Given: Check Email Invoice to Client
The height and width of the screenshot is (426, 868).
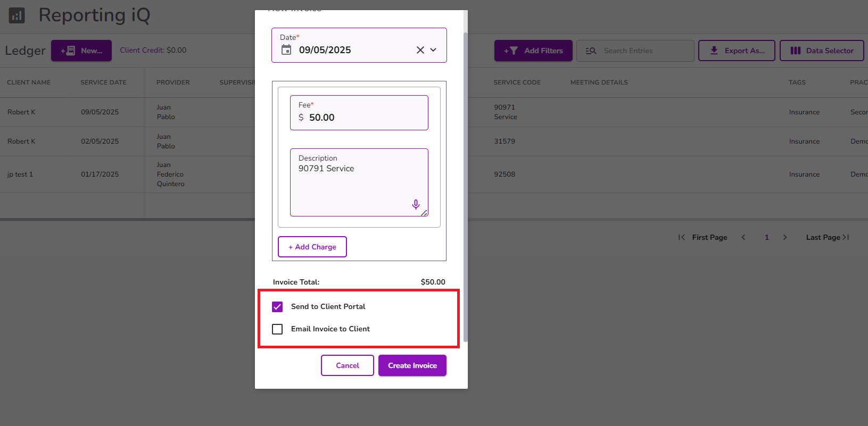Looking at the screenshot, I should (x=277, y=329).
